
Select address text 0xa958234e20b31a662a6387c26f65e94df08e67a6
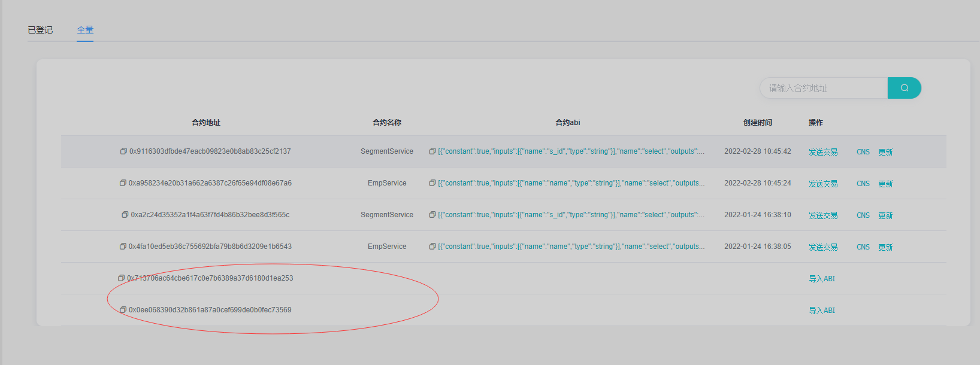(210, 183)
